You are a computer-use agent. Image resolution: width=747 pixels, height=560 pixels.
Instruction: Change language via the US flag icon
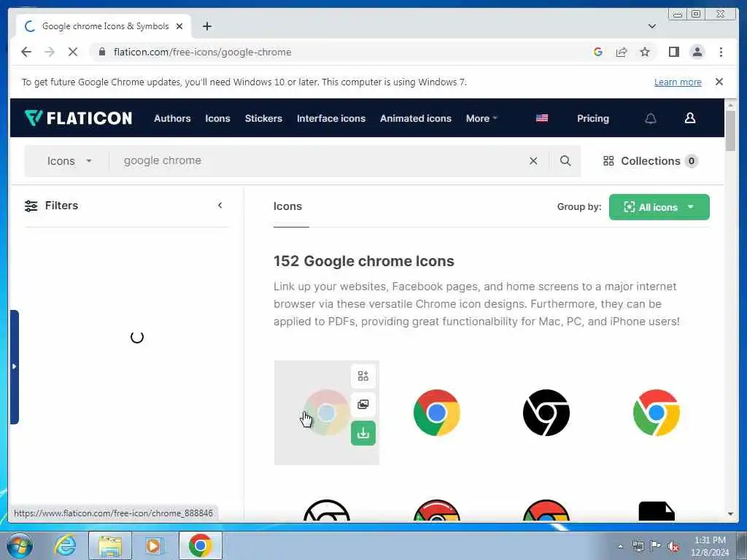point(542,118)
